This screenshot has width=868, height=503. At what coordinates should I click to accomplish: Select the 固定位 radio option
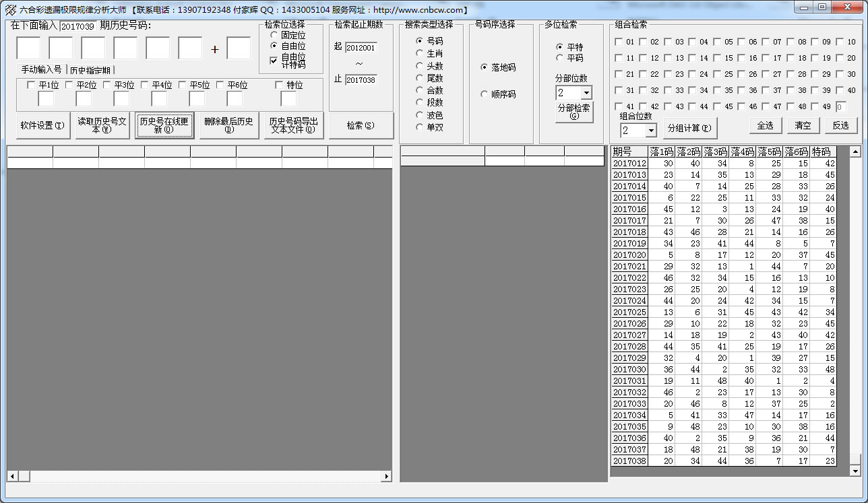[274, 35]
